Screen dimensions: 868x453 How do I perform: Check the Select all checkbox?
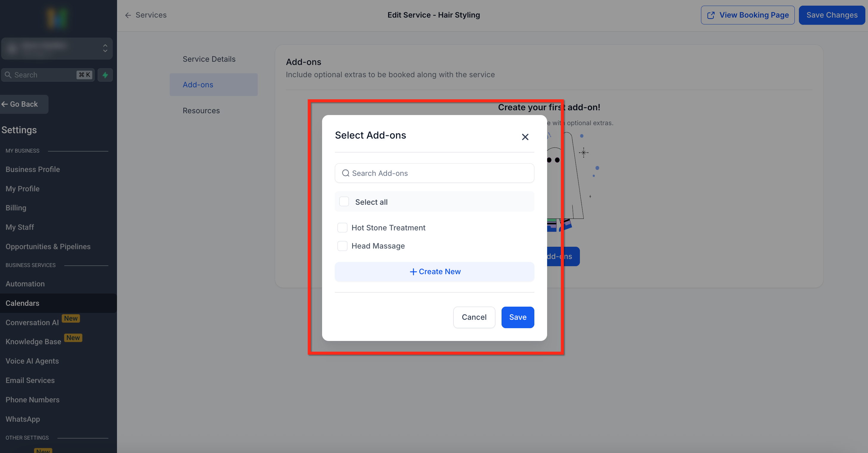pyautogui.click(x=344, y=202)
